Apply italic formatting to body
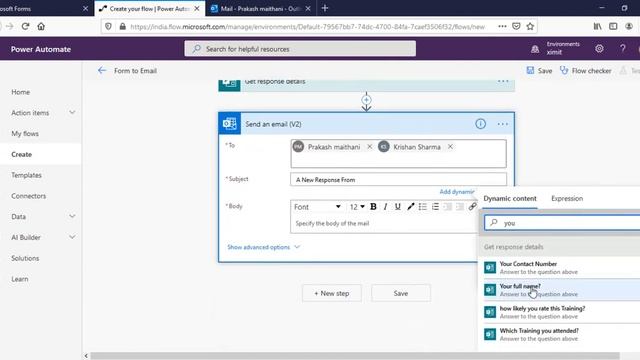 click(x=385, y=207)
